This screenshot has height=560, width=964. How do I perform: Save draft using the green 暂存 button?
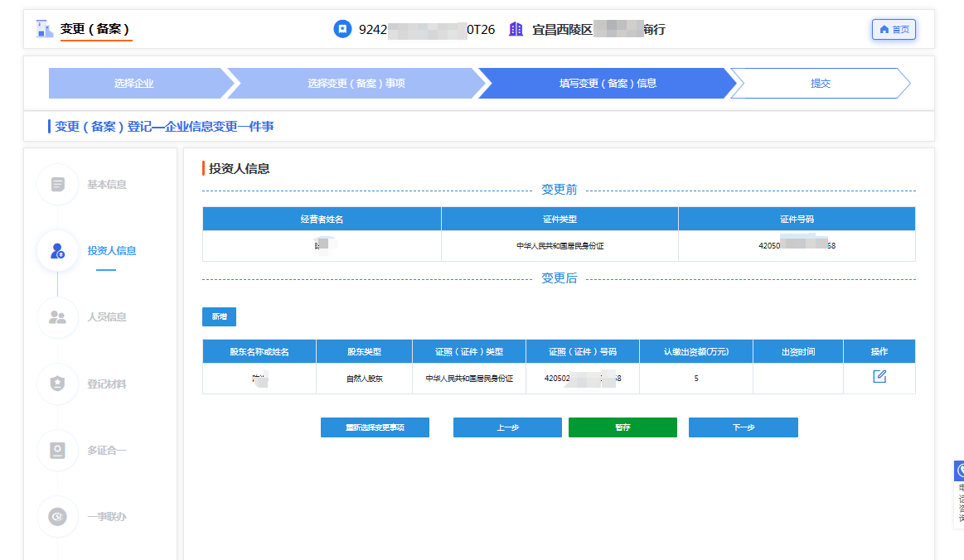pos(622,427)
